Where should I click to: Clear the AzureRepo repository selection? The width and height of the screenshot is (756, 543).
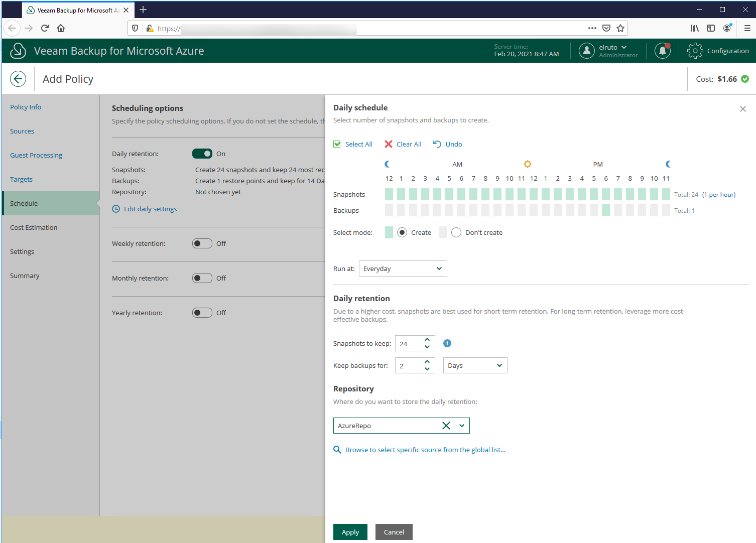coord(446,426)
